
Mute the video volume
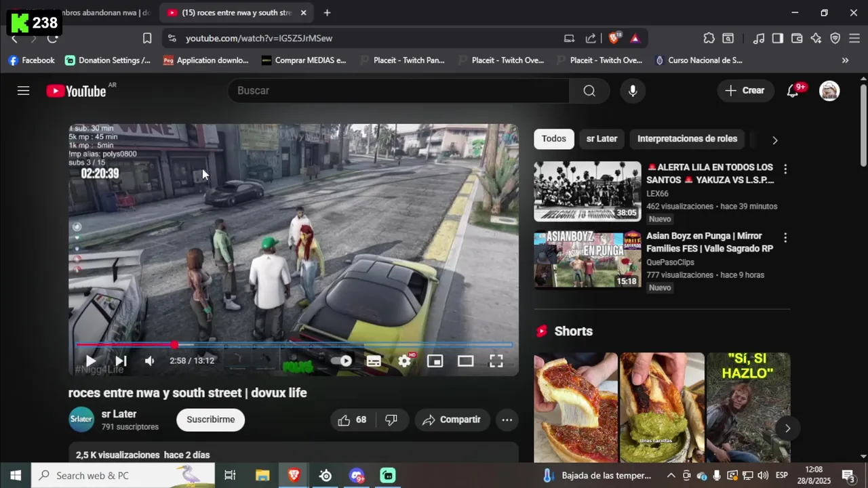(150, 361)
